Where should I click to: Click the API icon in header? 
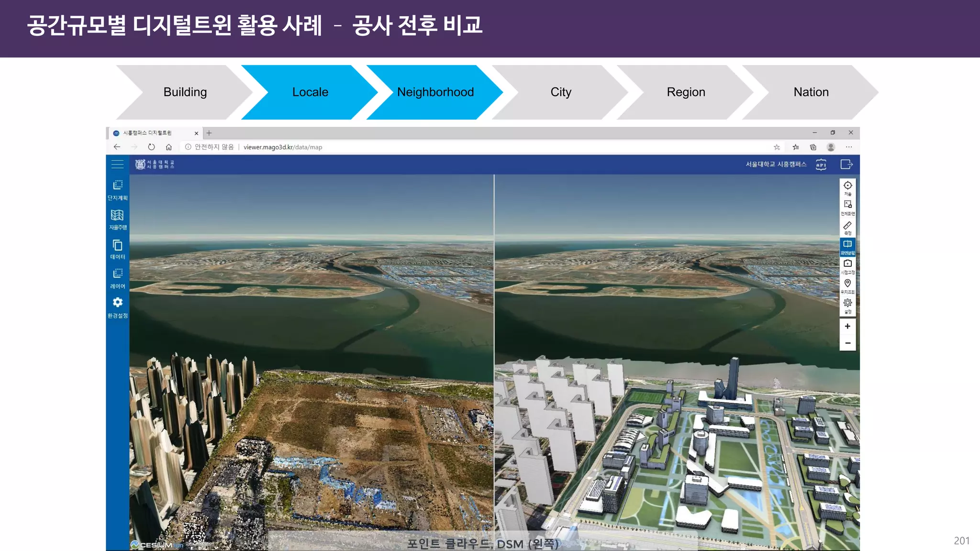click(821, 165)
